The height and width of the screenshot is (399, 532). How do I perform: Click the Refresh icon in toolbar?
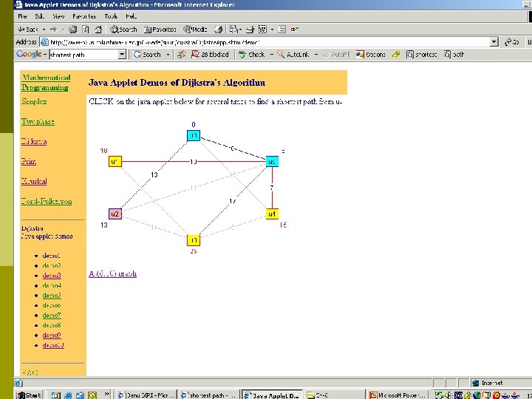[86, 30]
